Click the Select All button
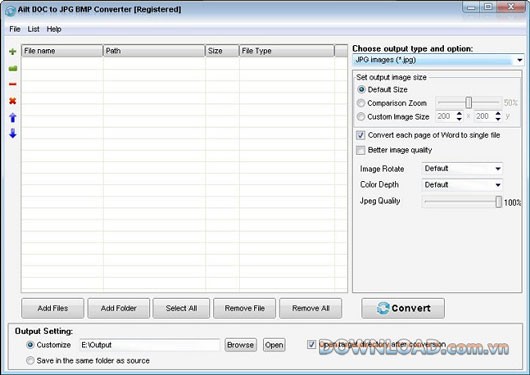Image resolution: width=530 pixels, height=375 pixels. pyautogui.click(x=181, y=308)
